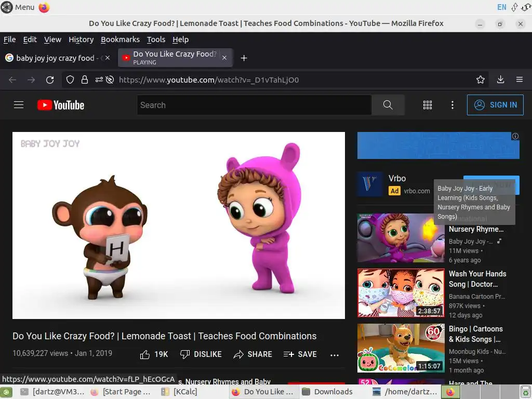The image size is (532, 399).
Task: Go back with the back arrow
Action: tap(12, 79)
